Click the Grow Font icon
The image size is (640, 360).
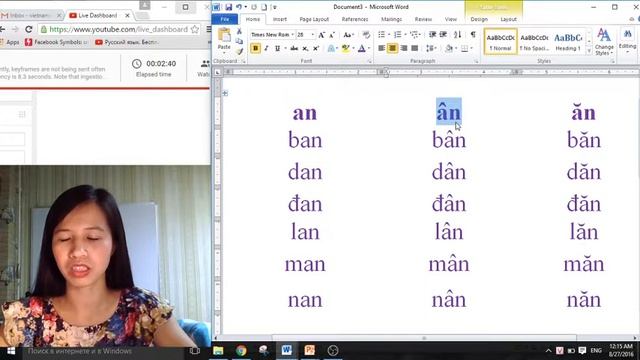(322, 35)
